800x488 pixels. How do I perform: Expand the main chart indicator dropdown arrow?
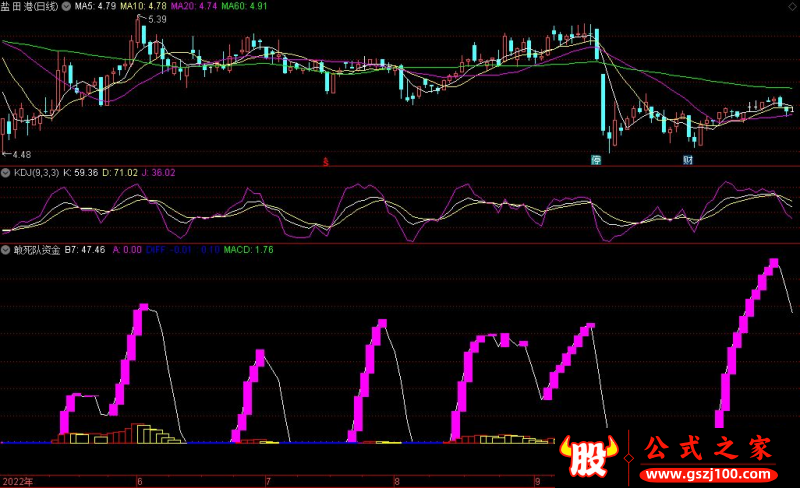67,6
